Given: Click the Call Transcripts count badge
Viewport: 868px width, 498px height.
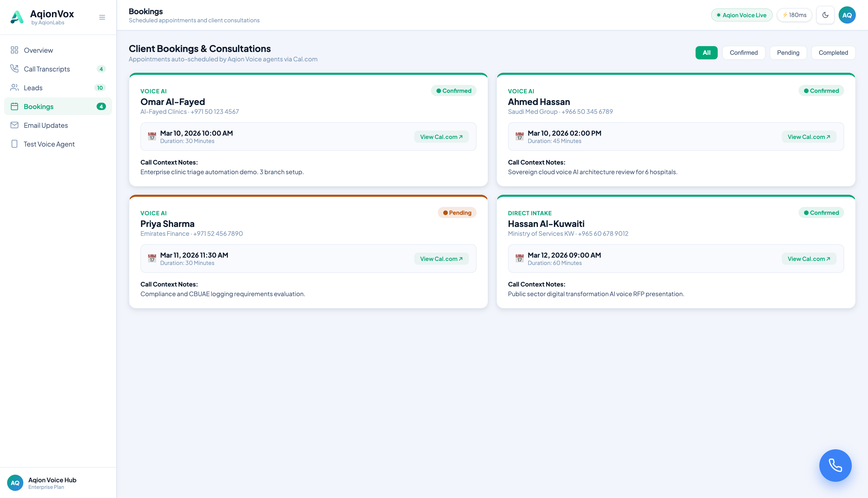Looking at the screenshot, I should tap(101, 69).
